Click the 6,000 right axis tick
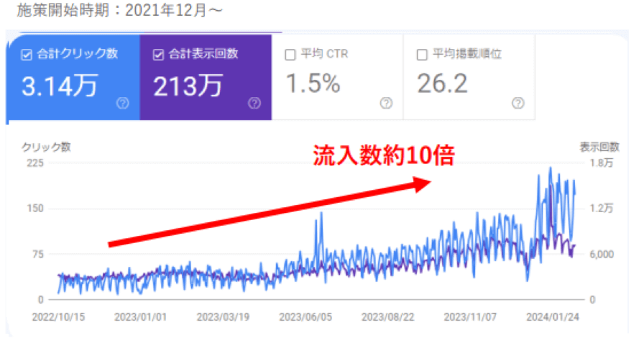 click(602, 255)
